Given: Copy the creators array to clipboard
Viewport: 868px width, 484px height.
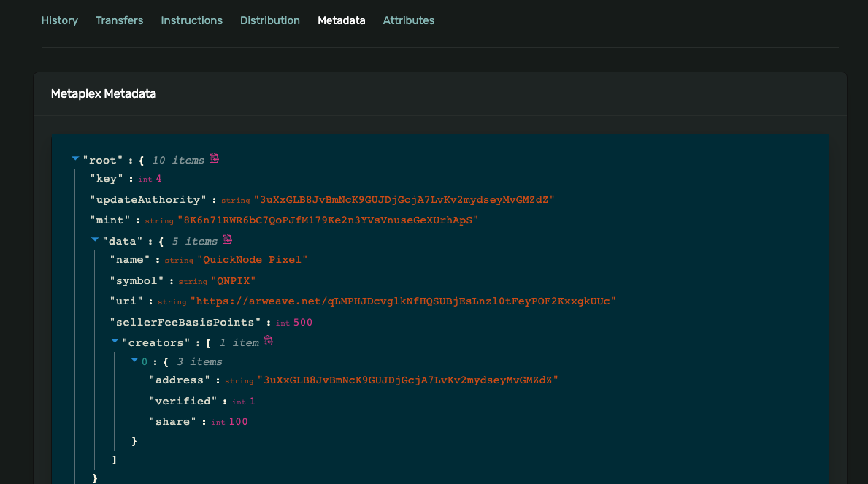Looking at the screenshot, I should click(x=268, y=341).
